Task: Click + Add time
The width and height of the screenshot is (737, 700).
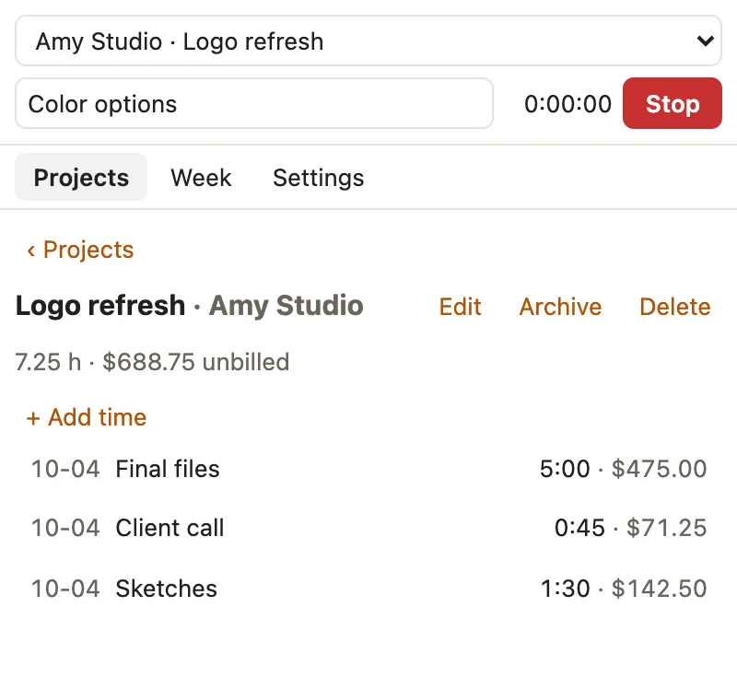Action: pos(87,416)
